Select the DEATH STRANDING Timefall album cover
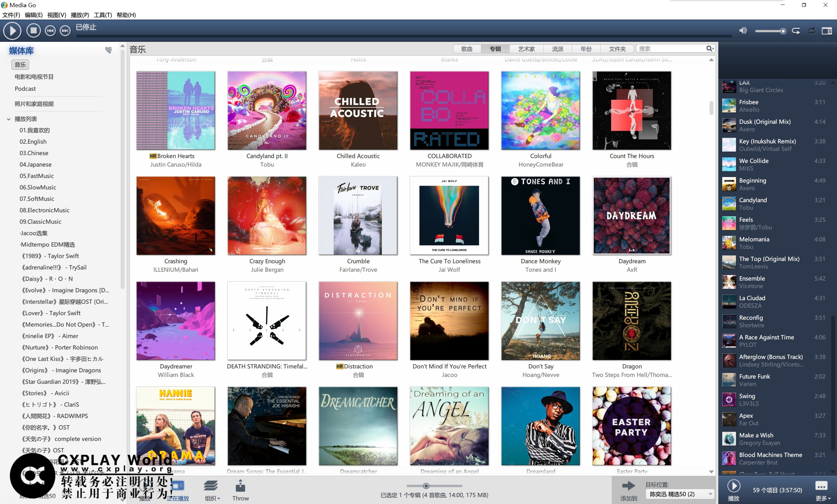 (x=267, y=321)
